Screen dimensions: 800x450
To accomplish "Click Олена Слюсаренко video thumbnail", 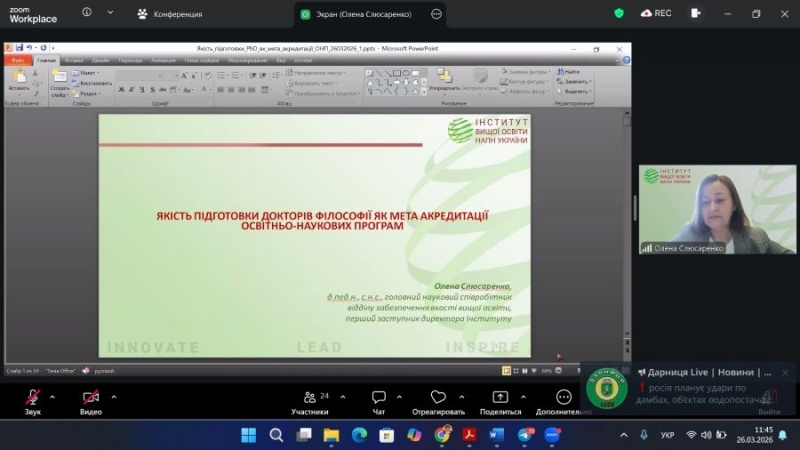I will 704,208.
